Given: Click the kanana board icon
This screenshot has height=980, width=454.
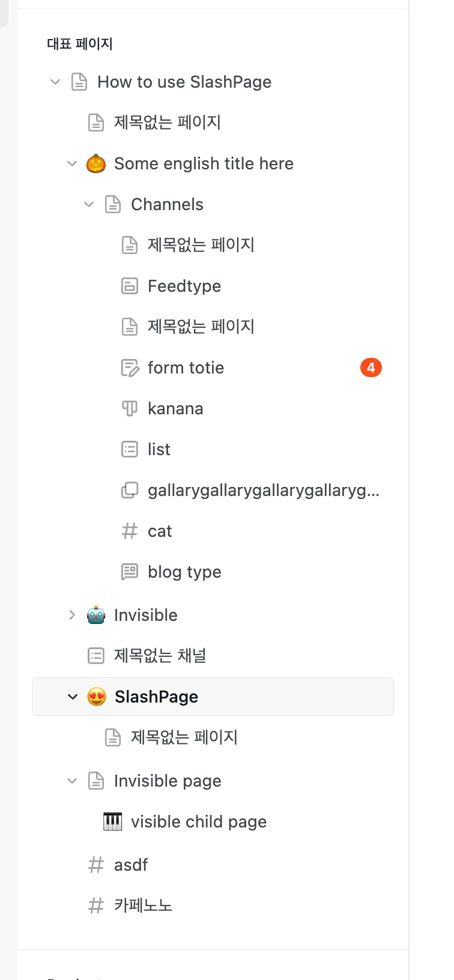Looking at the screenshot, I should [130, 408].
